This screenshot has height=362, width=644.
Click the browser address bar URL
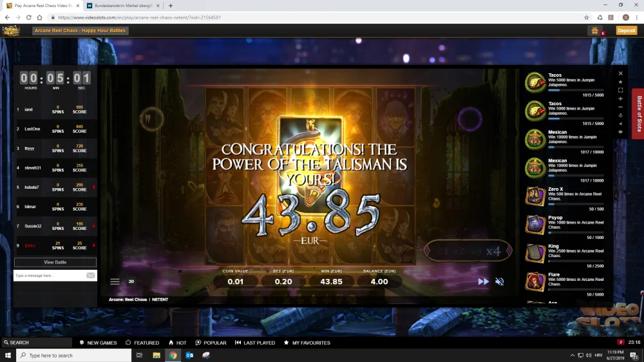click(x=139, y=17)
